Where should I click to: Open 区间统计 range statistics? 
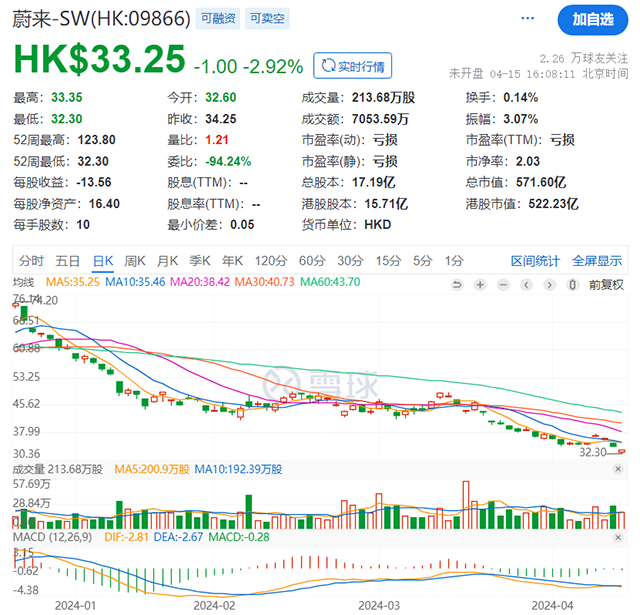coord(535,260)
